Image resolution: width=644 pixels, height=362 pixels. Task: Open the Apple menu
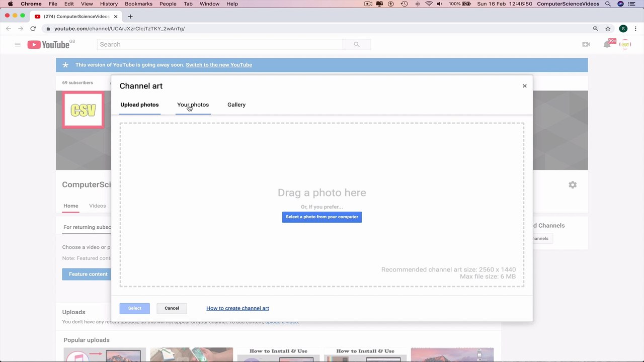pos(10,4)
